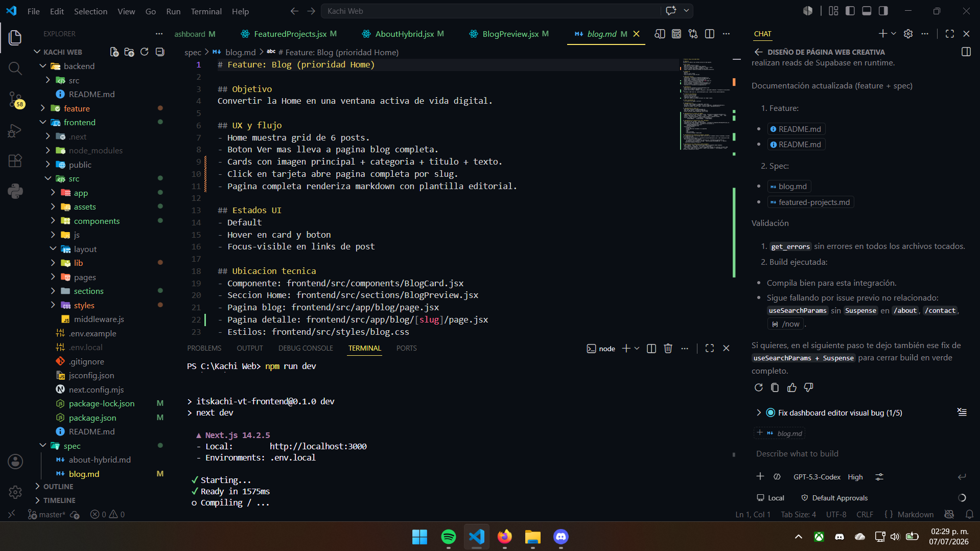Start a new chat with plus icon

[x=882, y=34]
